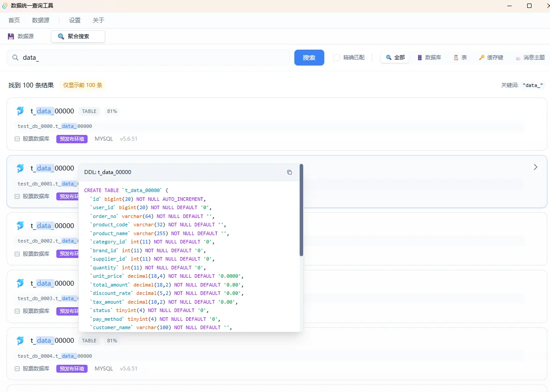Filter results by 数据库 type

(x=429, y=58)
